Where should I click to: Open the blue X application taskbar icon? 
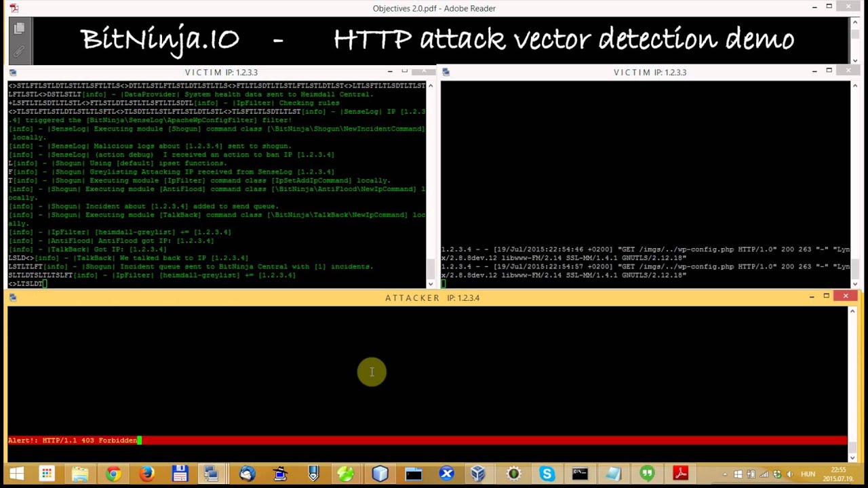(x=446, y=473)
